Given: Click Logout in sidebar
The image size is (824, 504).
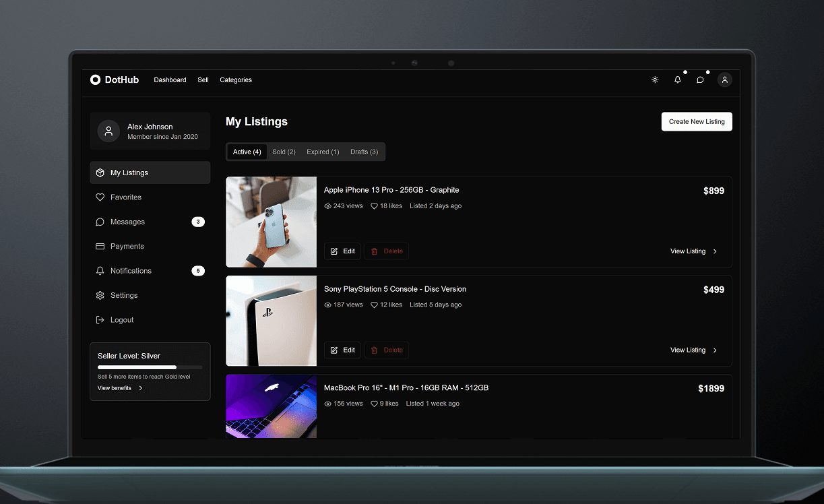Looking at the screenshot, I should click(x=150, y=320).
